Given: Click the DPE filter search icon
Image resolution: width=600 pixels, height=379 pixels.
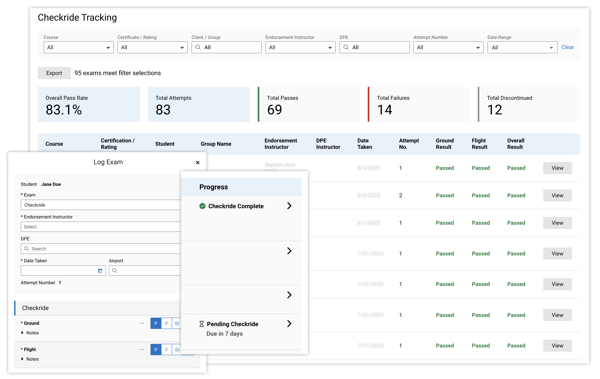Looking at the screenshot, I should tap(346, 47).
